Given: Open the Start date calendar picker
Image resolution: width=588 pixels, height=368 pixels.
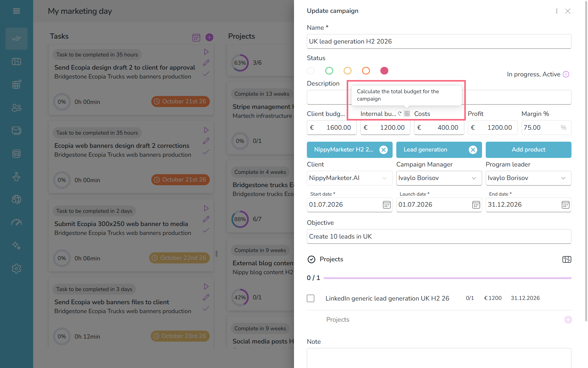Looking at the screenshot, I should [387, 205].
